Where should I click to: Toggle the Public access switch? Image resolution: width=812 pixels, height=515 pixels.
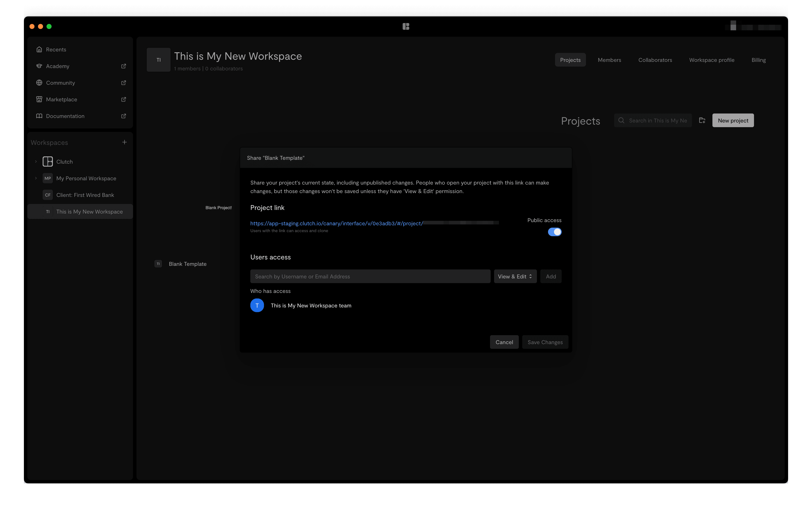click(554, 231)
